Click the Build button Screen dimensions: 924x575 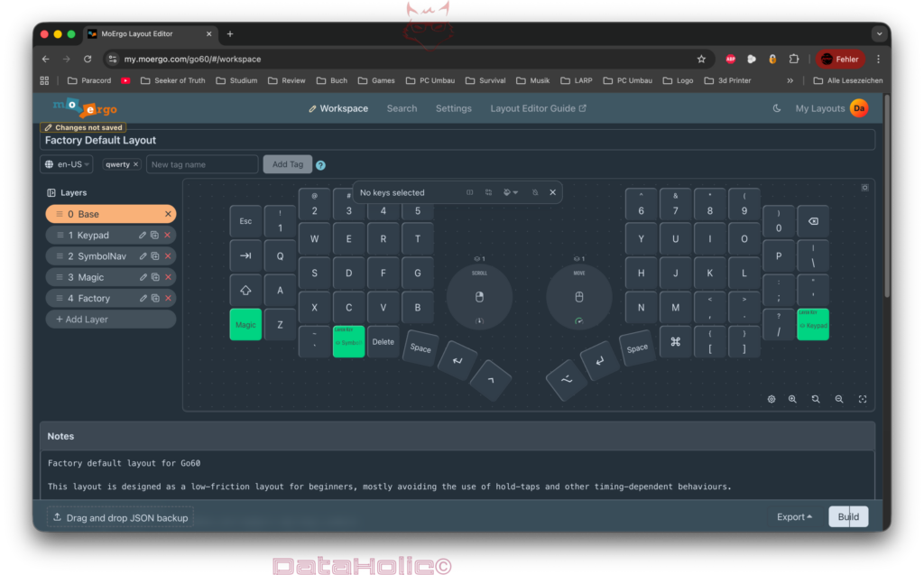(x=848, y=517)
